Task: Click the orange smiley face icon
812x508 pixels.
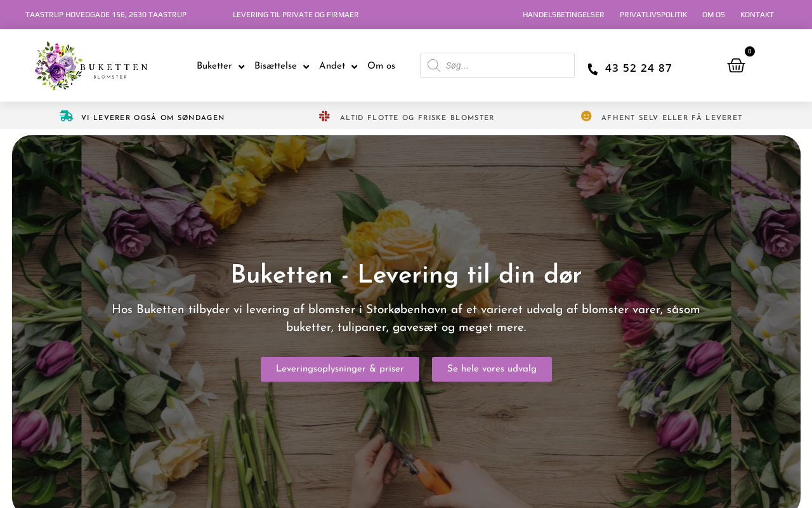Action: 586,116
